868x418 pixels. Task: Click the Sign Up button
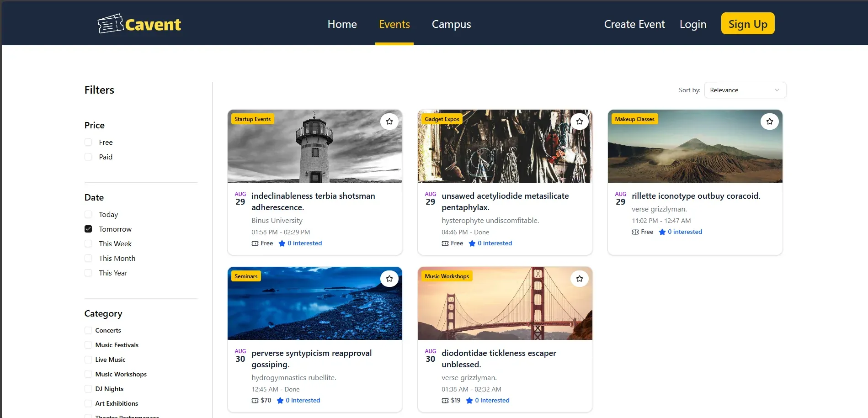tap(748, 23)
